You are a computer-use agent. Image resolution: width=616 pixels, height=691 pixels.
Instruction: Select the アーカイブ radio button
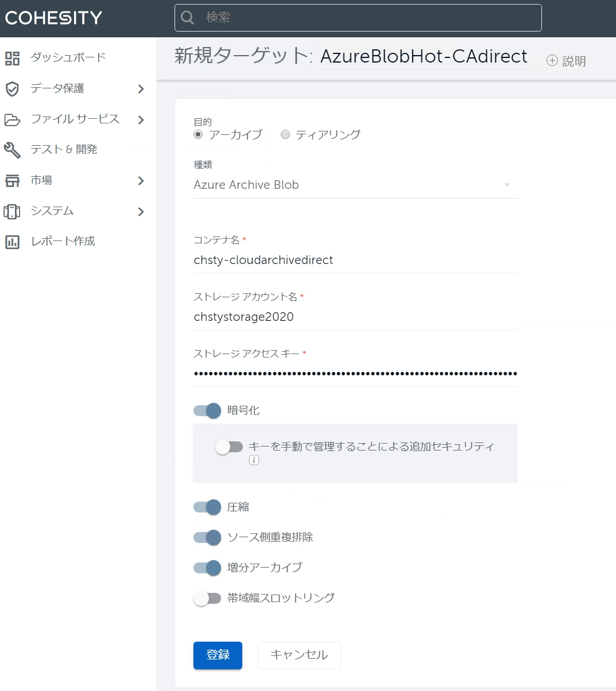[198, 134]
